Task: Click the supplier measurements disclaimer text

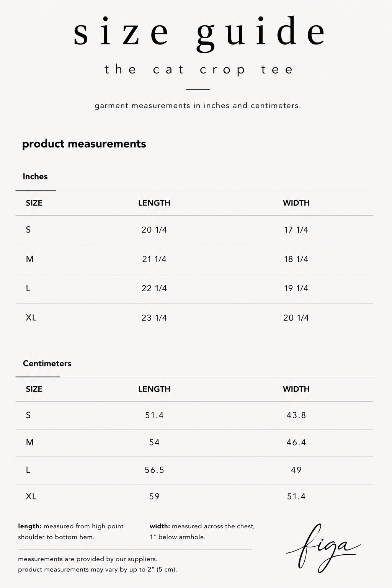Action: pyautogui.click(x=97, y=564)
